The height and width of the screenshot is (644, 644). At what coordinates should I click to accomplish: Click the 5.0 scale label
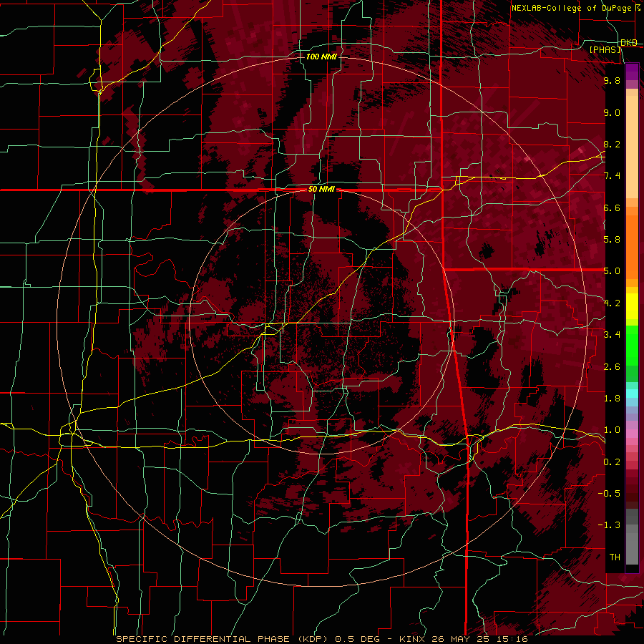point(612,271)
